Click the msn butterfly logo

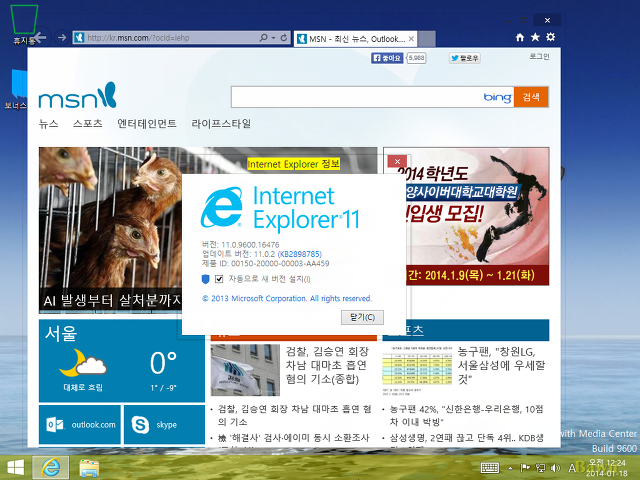pos(78,96)
